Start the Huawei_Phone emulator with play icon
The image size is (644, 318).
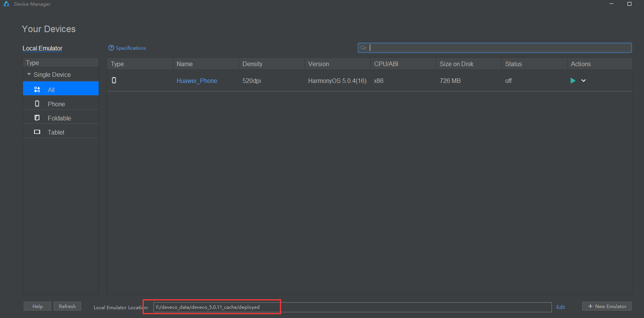coord(573,81)
